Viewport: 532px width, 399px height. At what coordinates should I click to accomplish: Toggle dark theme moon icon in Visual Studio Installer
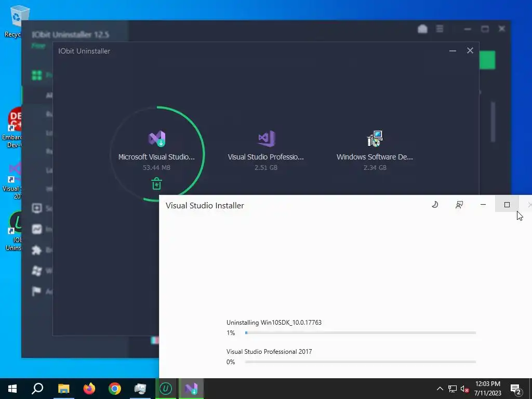pos(435,205)
